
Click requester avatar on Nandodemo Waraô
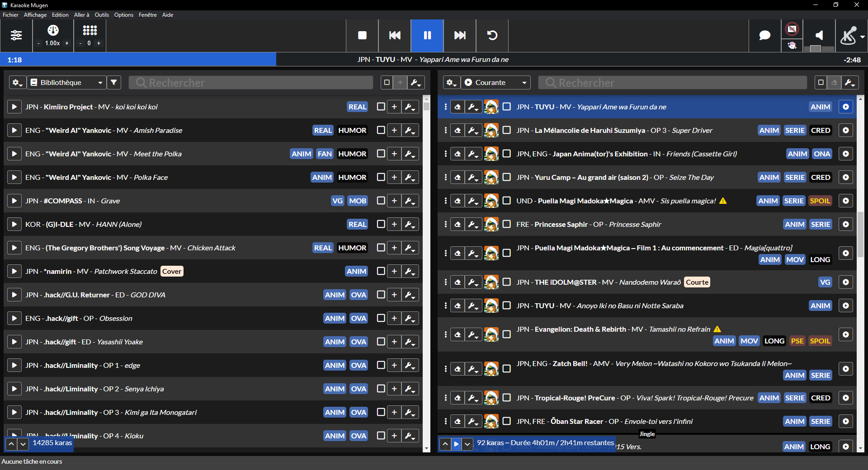click(491, 282)
